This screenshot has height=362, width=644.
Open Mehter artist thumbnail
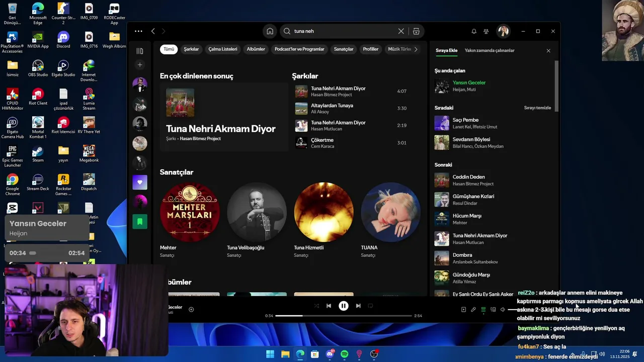190,212
